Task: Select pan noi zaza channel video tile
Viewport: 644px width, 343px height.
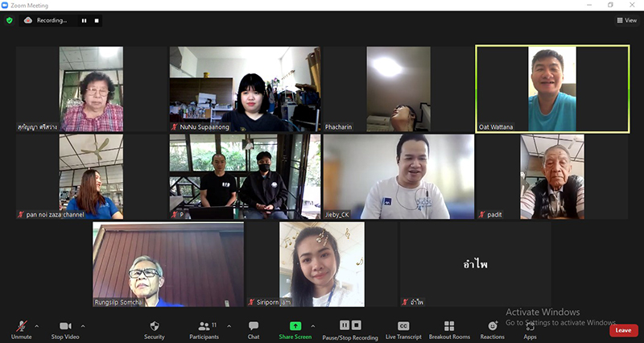Action: (91, 176)
